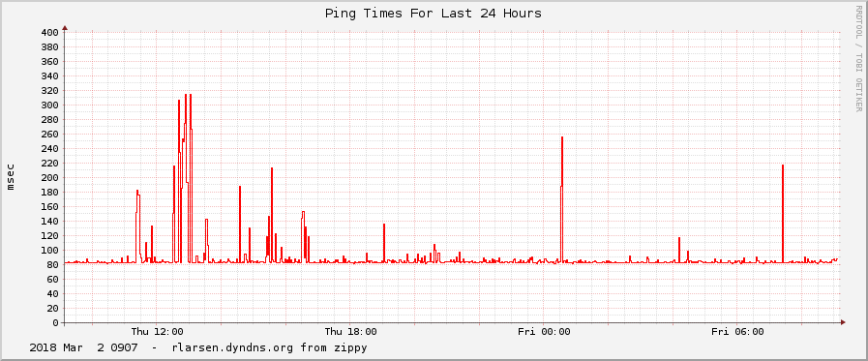Click the 300 y-axis value
The width and height of the screenshot is (868, 361).
[x=49, y=105]
